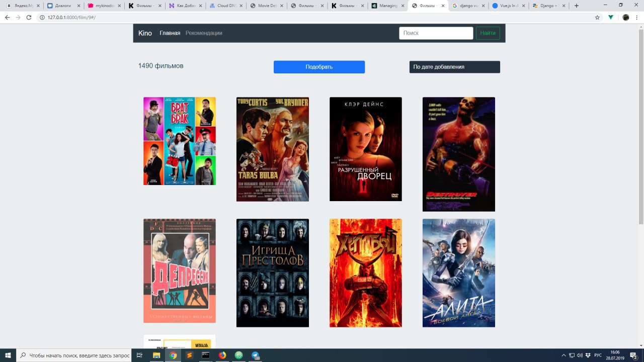
Task: Switch to the Как Добав tab
Action: 186,6
